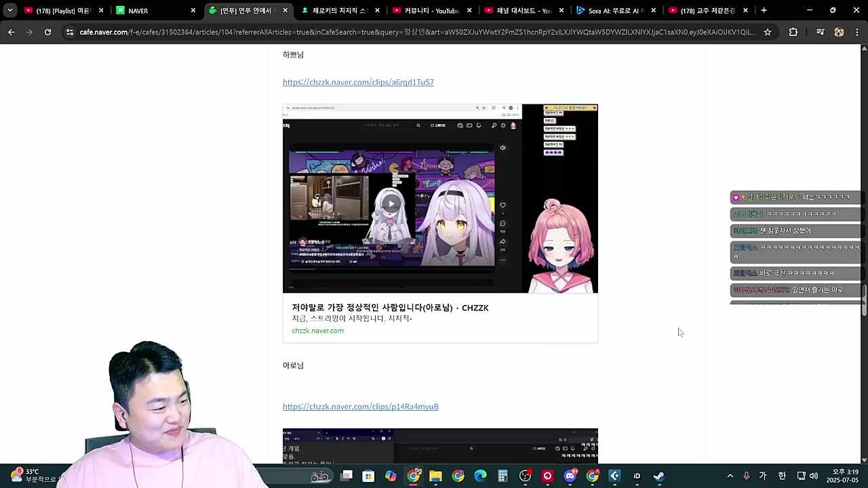Open the first clip preview thumbnail
This screenshot has height=488, width=868.
pyautogui.click(x=440, y=199)
